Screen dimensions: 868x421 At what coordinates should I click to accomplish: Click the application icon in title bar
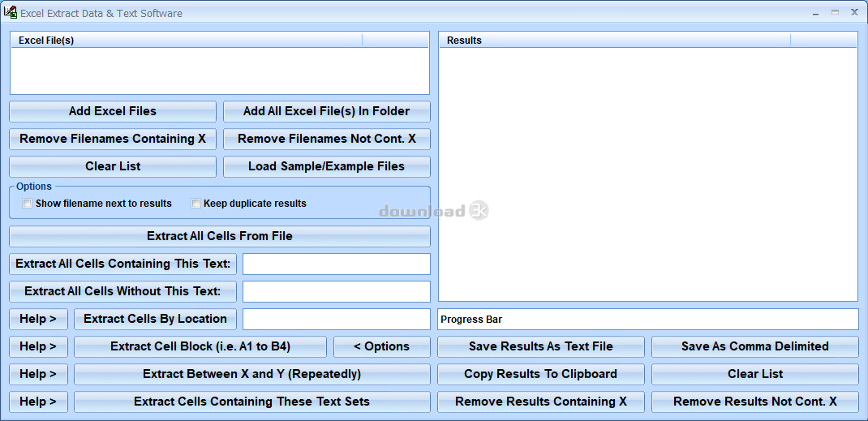click(x=10, y=12)
